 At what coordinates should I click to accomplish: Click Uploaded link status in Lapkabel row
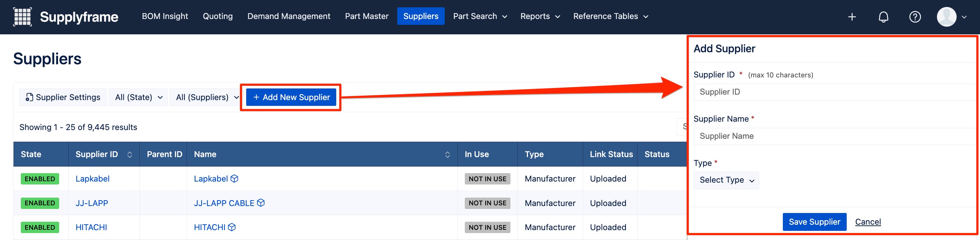tap(608, 179)
